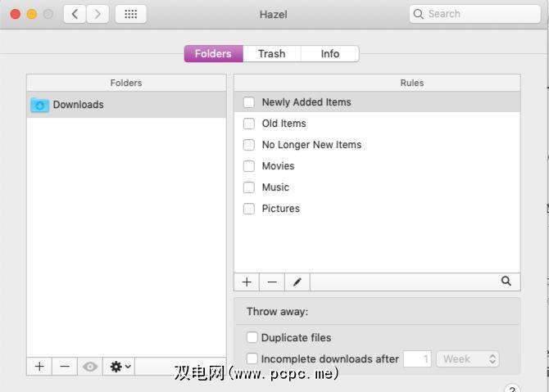Enable the Old Items rule checkbox

pos(249,124)
